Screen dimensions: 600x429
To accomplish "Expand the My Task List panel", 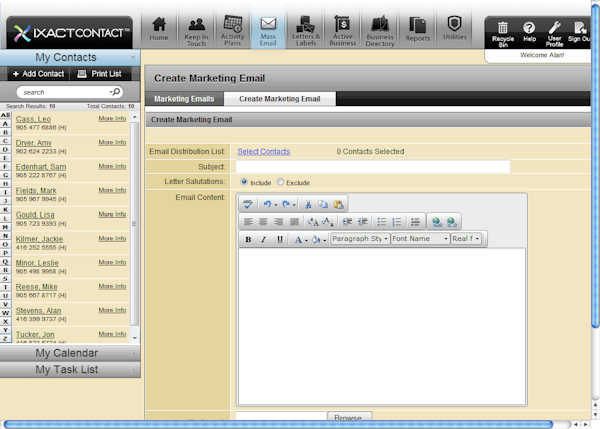I will [67, 370].
